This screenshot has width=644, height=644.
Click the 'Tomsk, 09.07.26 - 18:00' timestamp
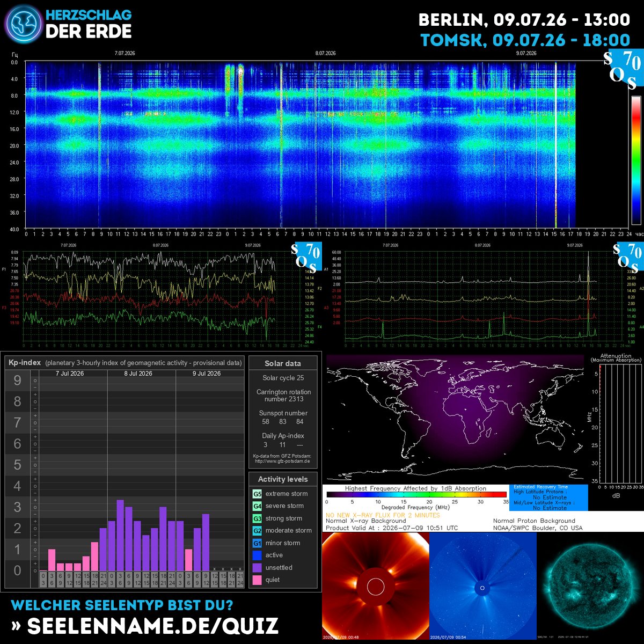pyautogui.click(x=525, y=40)
